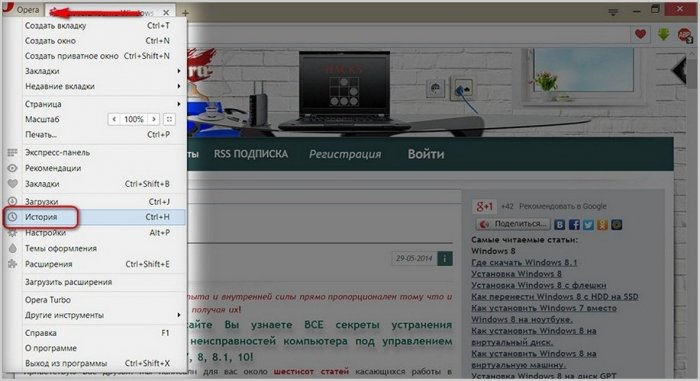Click the 29-05-2014 date label
The width and height of the screenshot is (700, 381).
pos(414,259)
